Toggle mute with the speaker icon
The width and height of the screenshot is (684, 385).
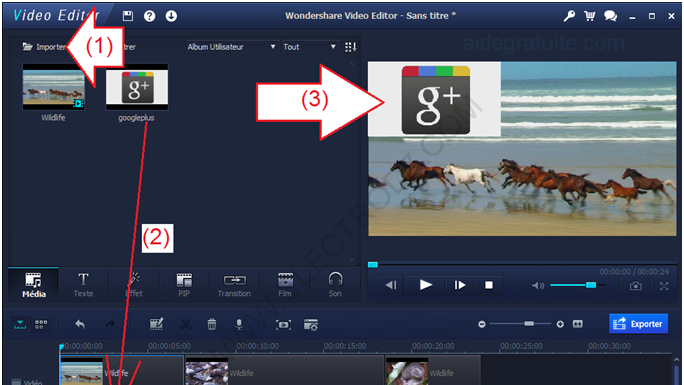click(538, 286)
